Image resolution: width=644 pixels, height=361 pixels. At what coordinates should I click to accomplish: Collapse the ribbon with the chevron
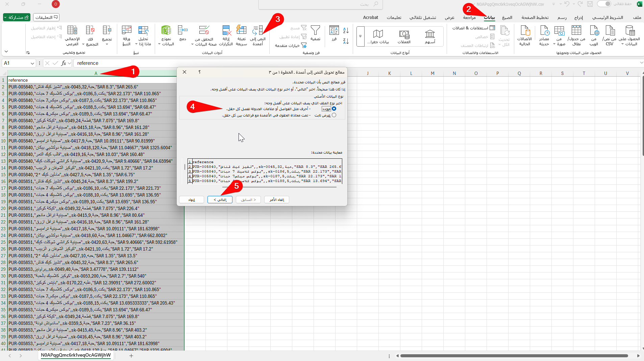(6, 52)
